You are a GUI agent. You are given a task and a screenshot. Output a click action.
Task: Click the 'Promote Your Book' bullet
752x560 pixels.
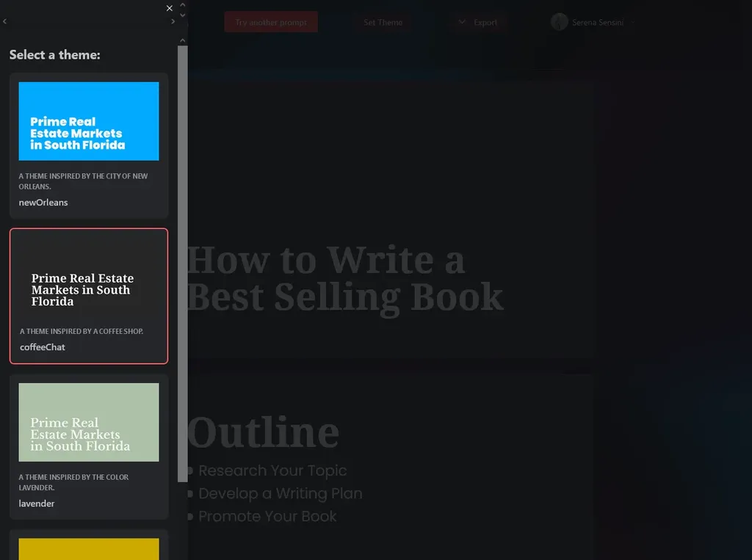267,517
